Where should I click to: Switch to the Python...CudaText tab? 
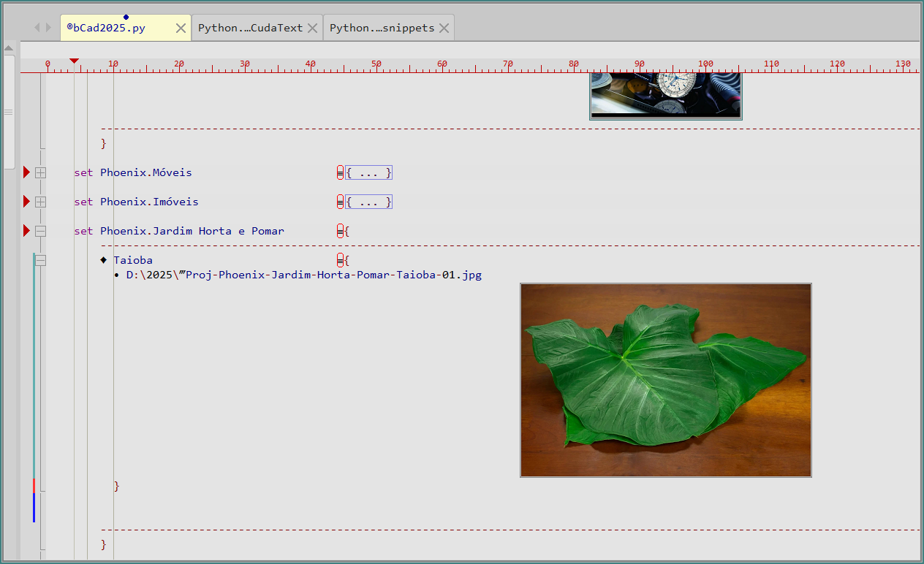pyautogui.click(x=250, y=28)
